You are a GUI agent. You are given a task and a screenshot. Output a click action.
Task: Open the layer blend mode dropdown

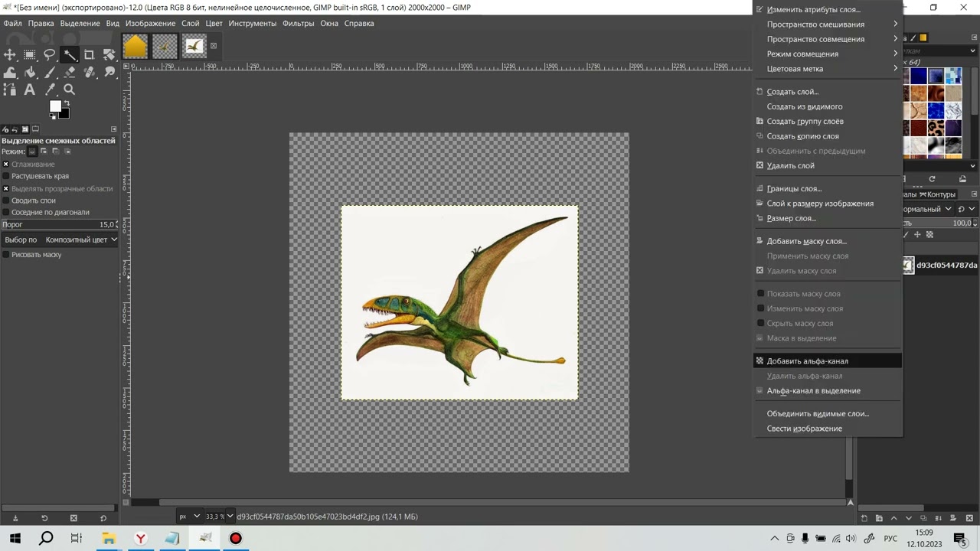coord(928,209)
